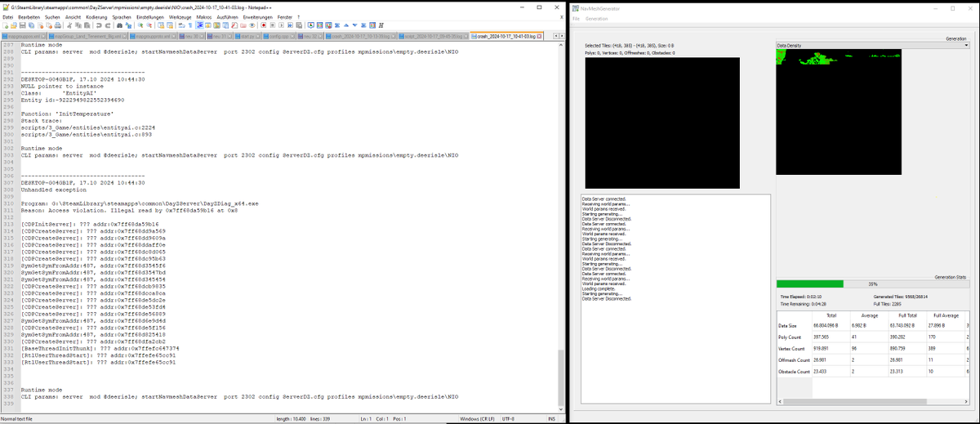The width and height of the screenshot is (980, 424).
Task: Click the Paste toolbar icon
Action: coord(87,25)
